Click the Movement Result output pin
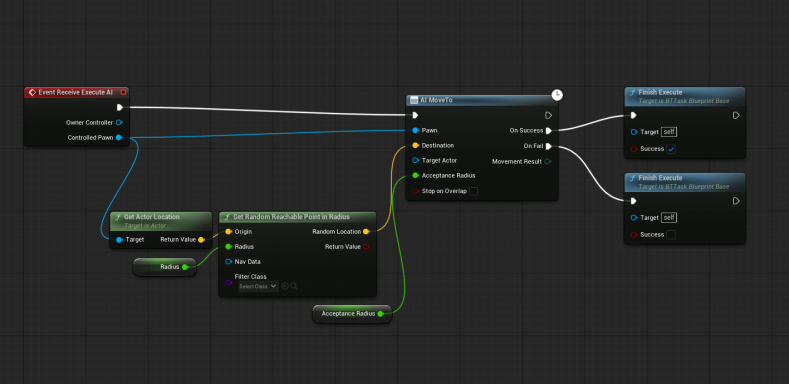789x384 pixels. [x=547, y=162]
